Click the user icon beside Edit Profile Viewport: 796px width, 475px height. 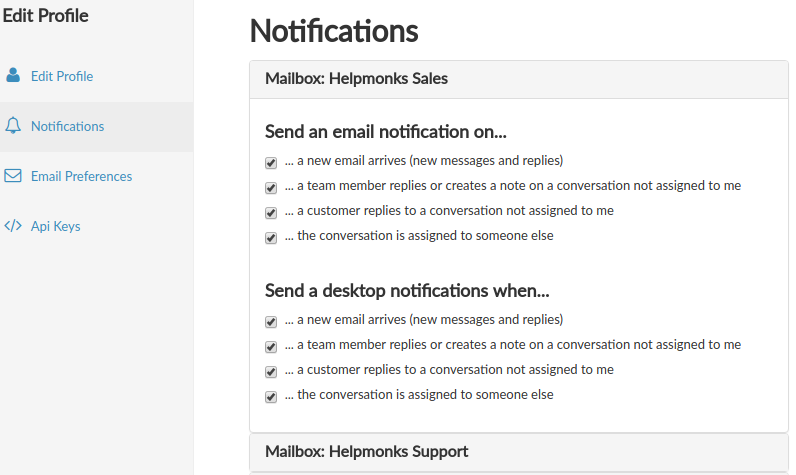13,76
